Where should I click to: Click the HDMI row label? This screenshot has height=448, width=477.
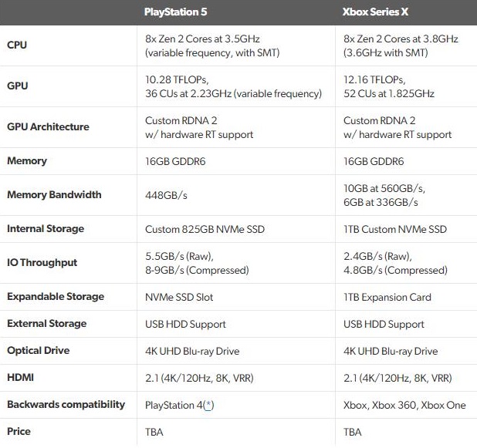pos(20,378)
